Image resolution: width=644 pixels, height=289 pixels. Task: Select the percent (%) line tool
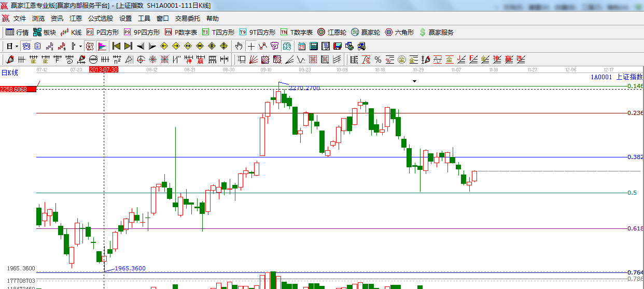click(x=378, y=60)
